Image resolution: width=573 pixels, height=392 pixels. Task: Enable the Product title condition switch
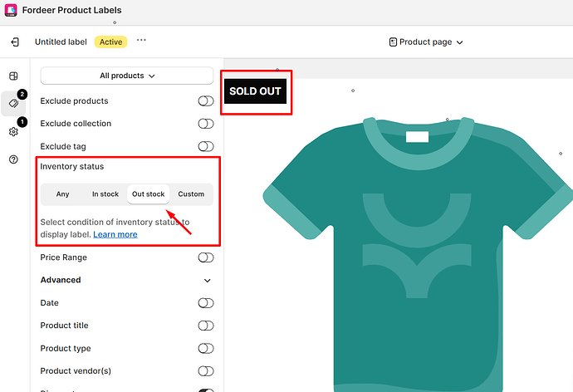[205, 326]
